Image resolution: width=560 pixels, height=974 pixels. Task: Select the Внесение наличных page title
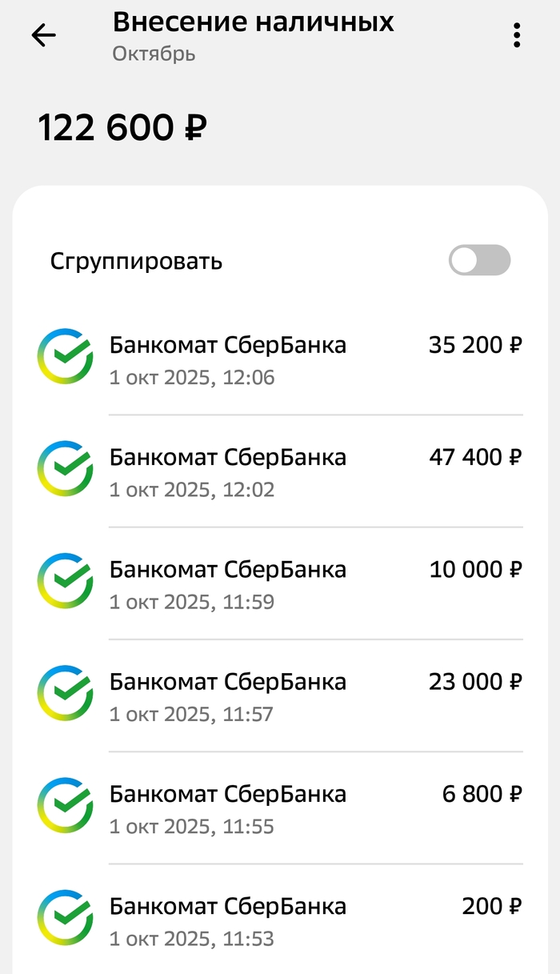point(253,22)
